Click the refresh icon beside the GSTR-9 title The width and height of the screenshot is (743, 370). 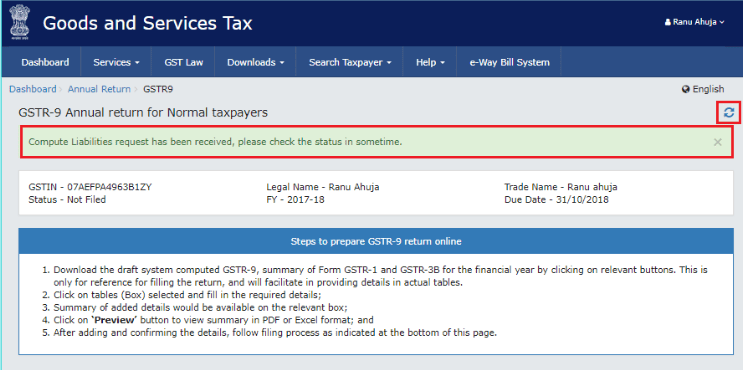click(729, 112)
